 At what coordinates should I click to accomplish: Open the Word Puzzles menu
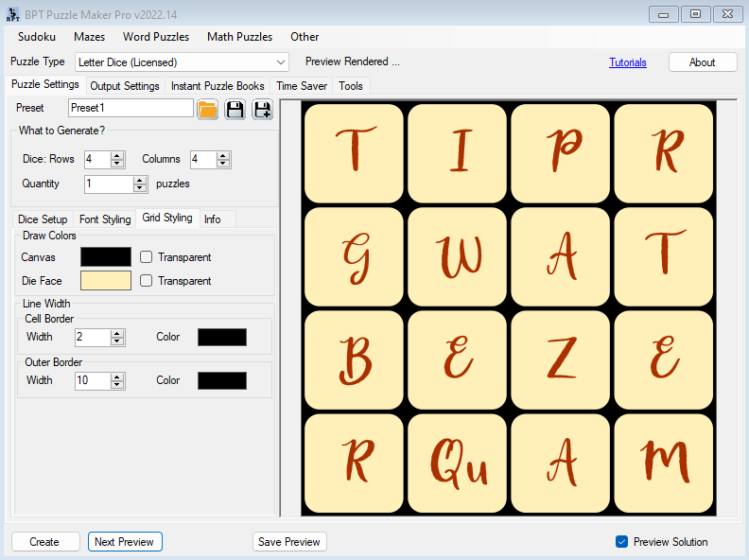coord(156,37)
